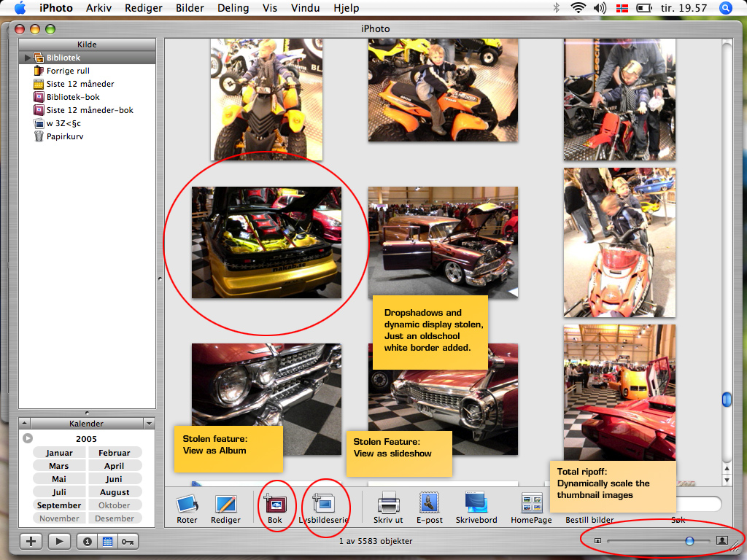Click the Søk search field

pyautogui.click(x=699, y=503)
